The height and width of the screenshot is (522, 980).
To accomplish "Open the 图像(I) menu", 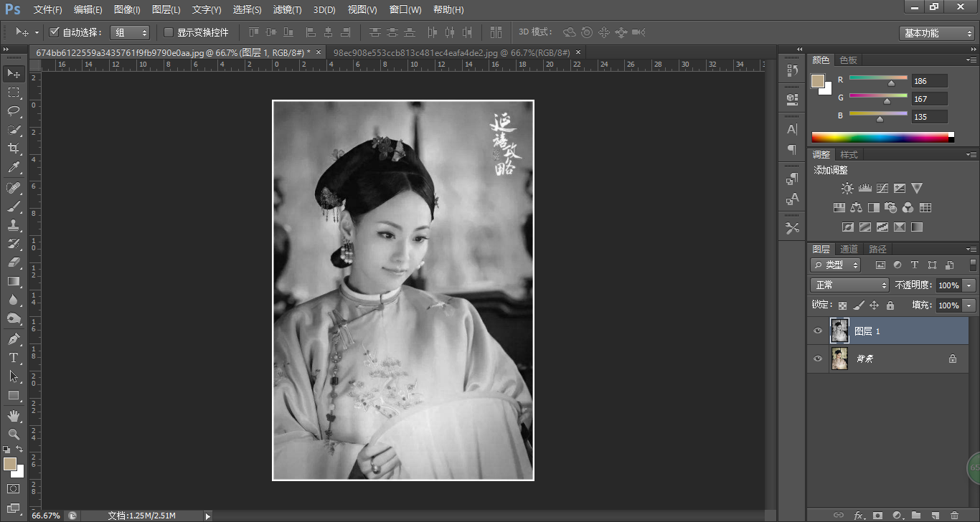I will coord(128,10).
